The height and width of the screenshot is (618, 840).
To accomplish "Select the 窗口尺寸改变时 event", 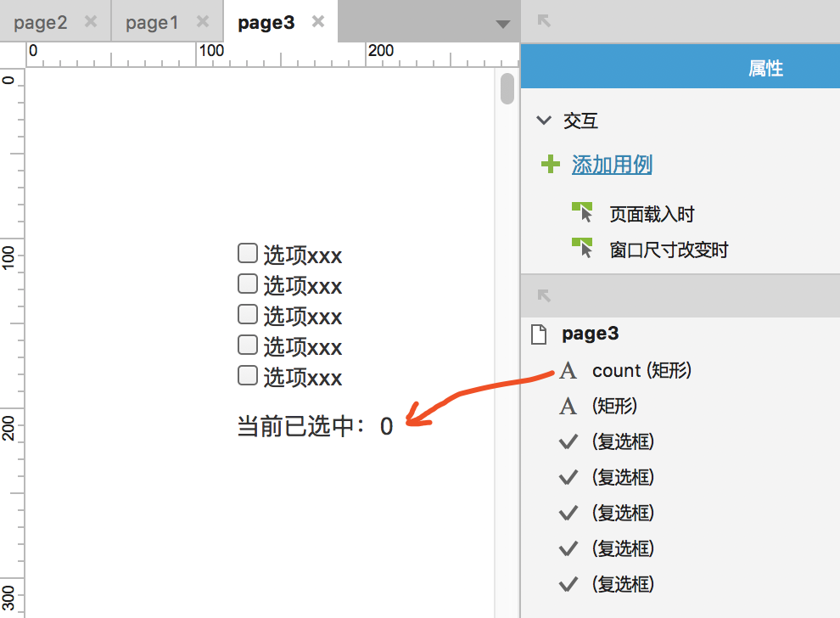I will pyautogui.click(x=669, y=250).
